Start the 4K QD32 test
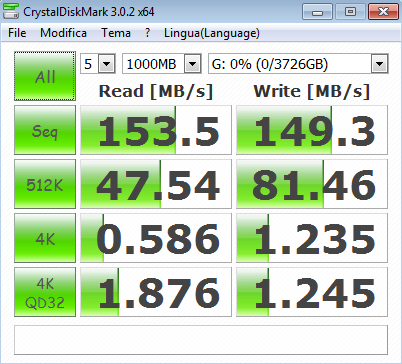 [x=45, y=292]
